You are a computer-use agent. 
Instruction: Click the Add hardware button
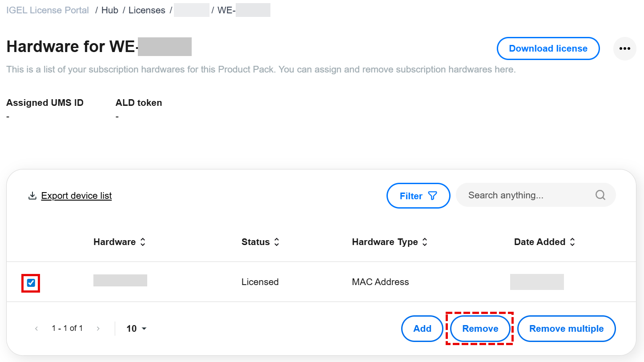(x=422, y=329)
